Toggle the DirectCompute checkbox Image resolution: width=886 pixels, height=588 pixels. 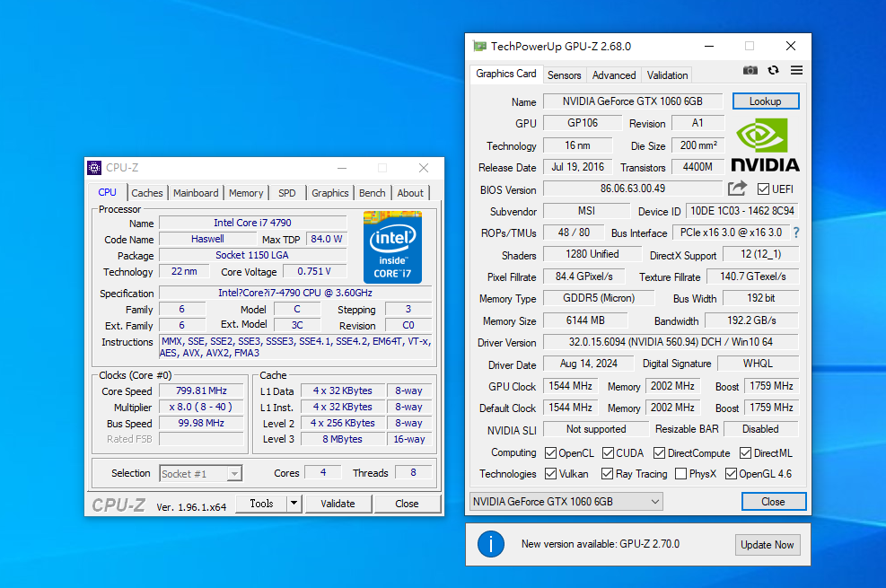click(x=659, y=453)
